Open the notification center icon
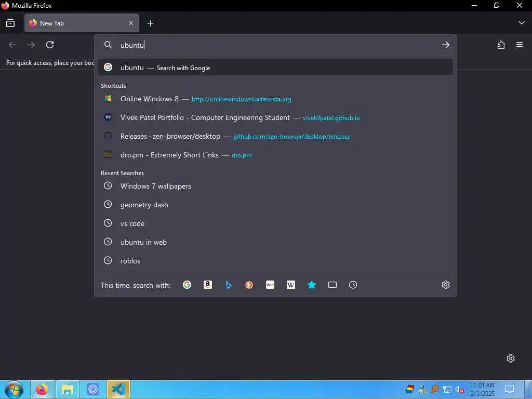The height and width of the screenshot is (399, 532). [x=510, y=389]
